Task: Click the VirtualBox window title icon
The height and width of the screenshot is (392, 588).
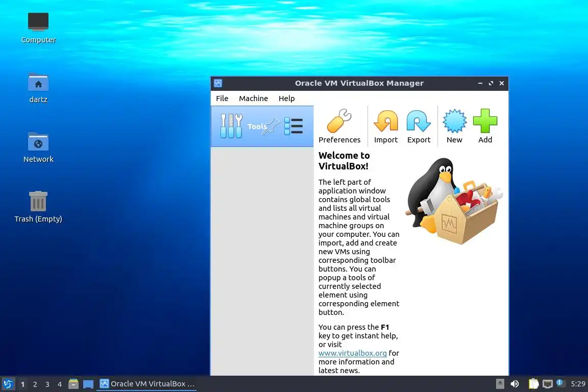Action: click(218, 83)
